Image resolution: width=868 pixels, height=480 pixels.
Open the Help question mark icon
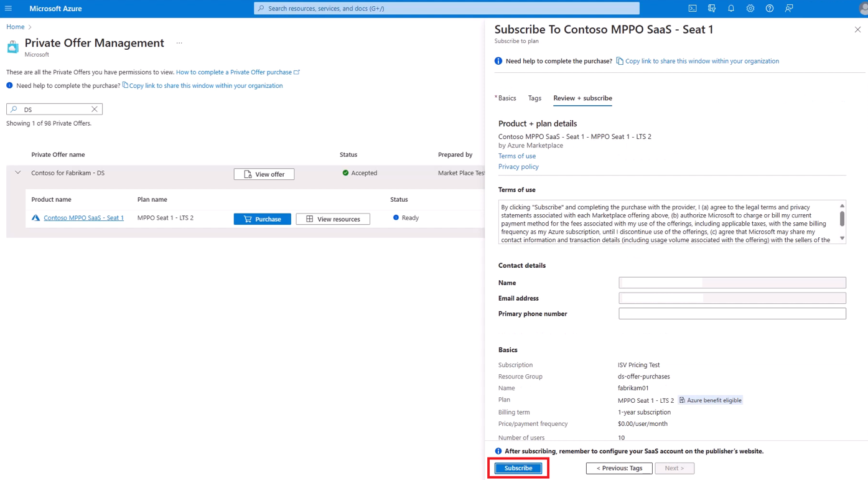coord(770,9)
